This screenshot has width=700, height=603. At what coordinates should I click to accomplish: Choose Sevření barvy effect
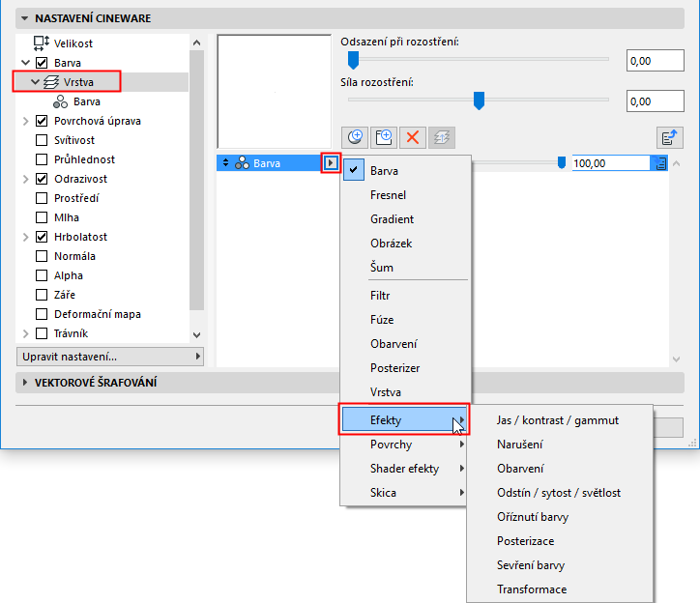coord(560,564)
